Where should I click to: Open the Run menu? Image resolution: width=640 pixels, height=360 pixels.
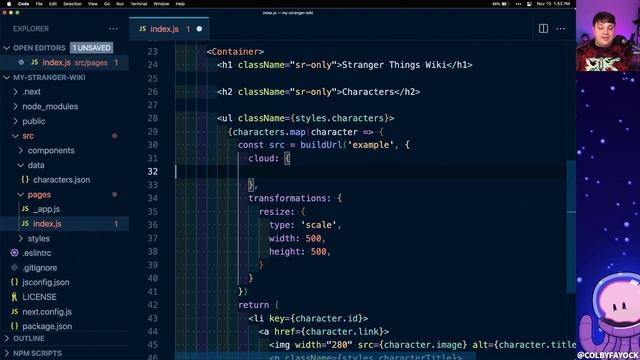tap(120, 4)
